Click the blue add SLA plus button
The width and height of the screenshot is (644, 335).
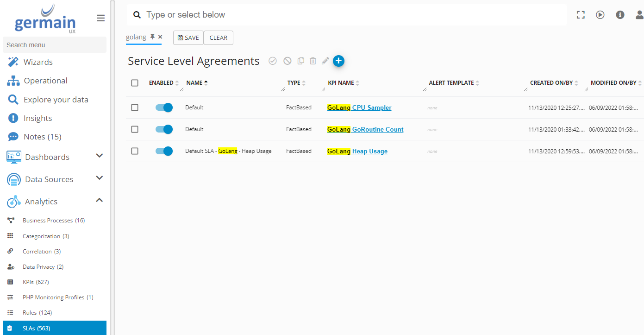pos(338,61)
